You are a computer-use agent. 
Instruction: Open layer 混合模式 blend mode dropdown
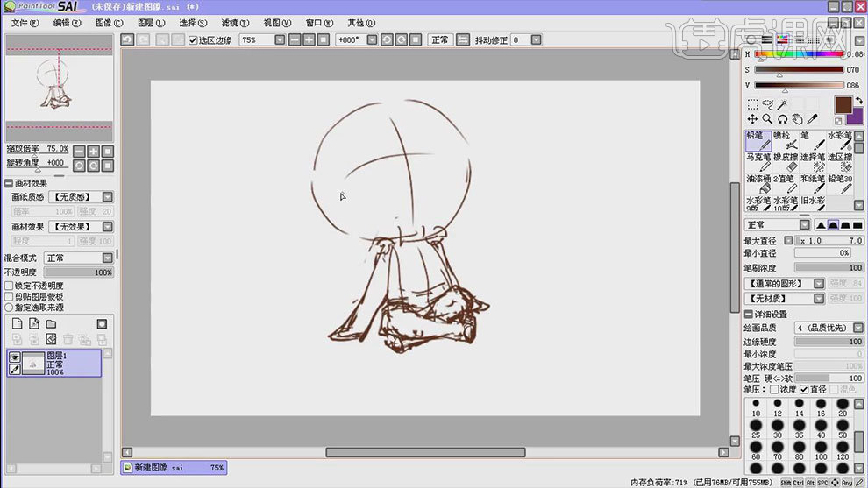click(x=107, y=258)
